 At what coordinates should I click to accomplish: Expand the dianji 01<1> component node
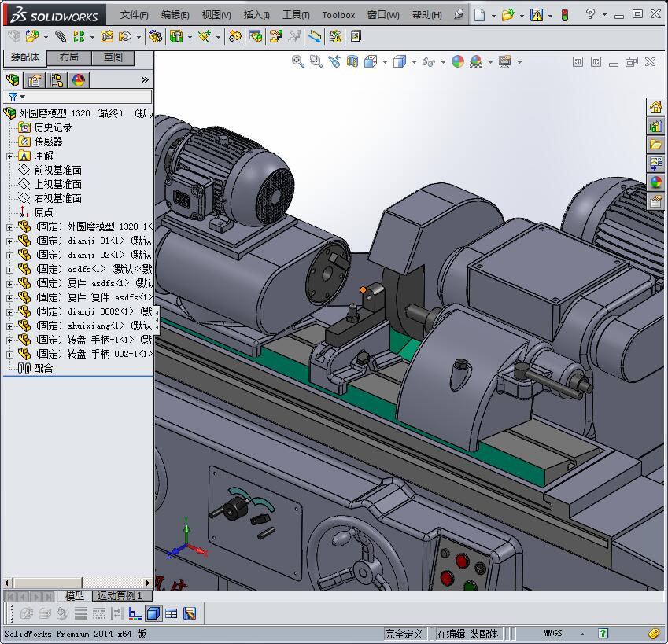pos(9,241)
